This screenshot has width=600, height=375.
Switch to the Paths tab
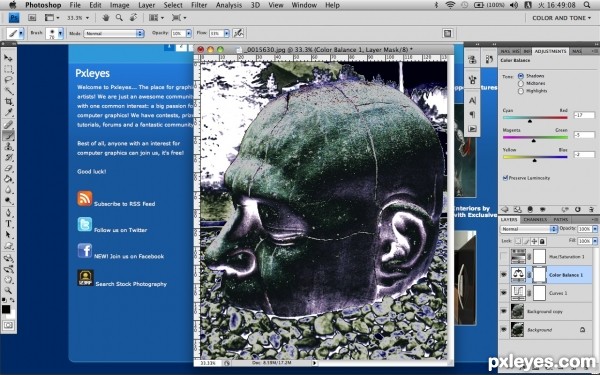click(x=560, y=220)
